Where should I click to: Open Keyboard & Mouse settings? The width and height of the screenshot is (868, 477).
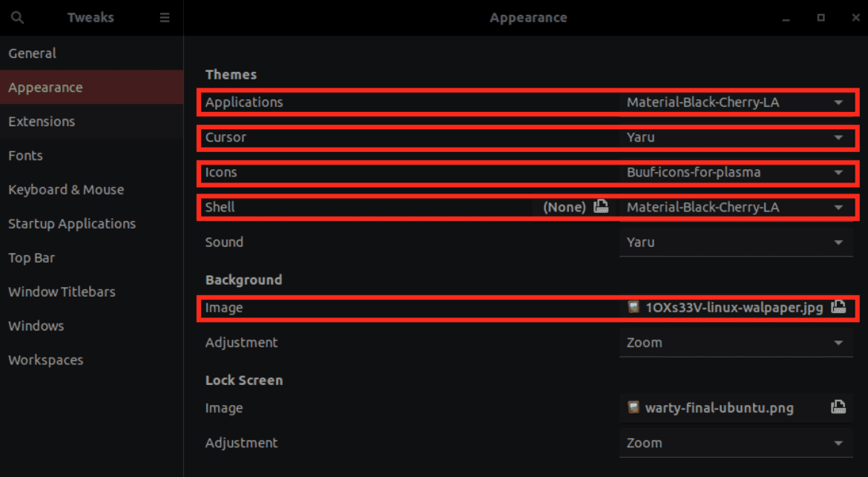pos(66,189)
